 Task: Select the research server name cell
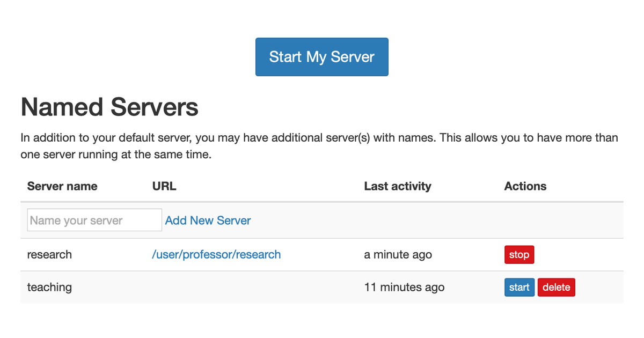49,254
